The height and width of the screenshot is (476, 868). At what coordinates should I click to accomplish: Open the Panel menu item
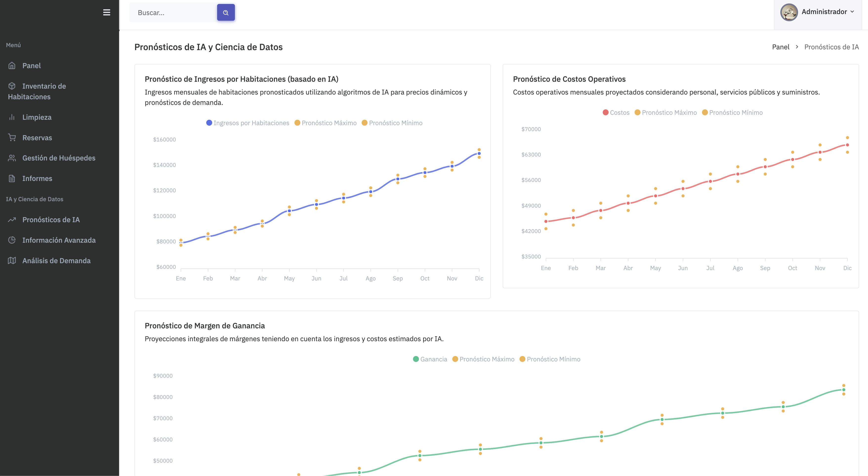click(31, 65)
